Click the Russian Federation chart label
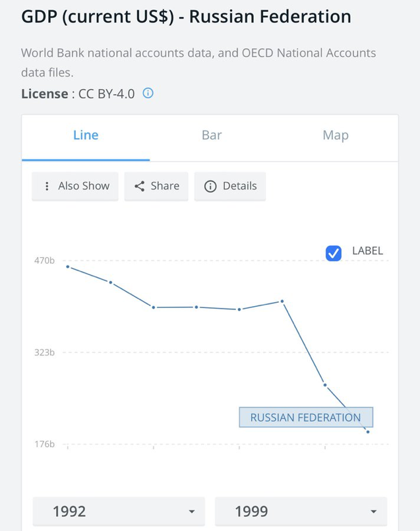Screen dimensions: 420x531 point(306,417)
